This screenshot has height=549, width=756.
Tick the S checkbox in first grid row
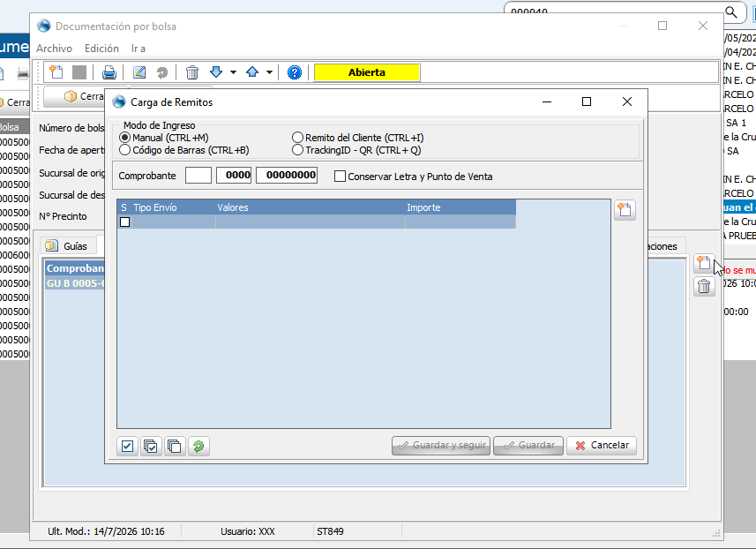coord(125,222)
